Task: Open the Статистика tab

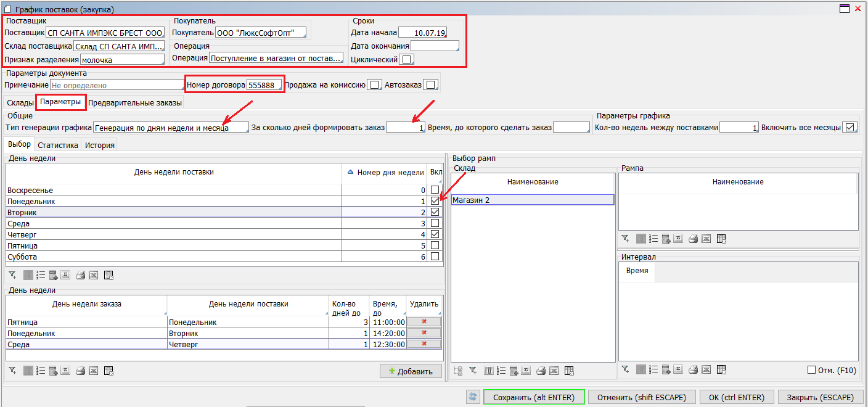Action: 58,146
